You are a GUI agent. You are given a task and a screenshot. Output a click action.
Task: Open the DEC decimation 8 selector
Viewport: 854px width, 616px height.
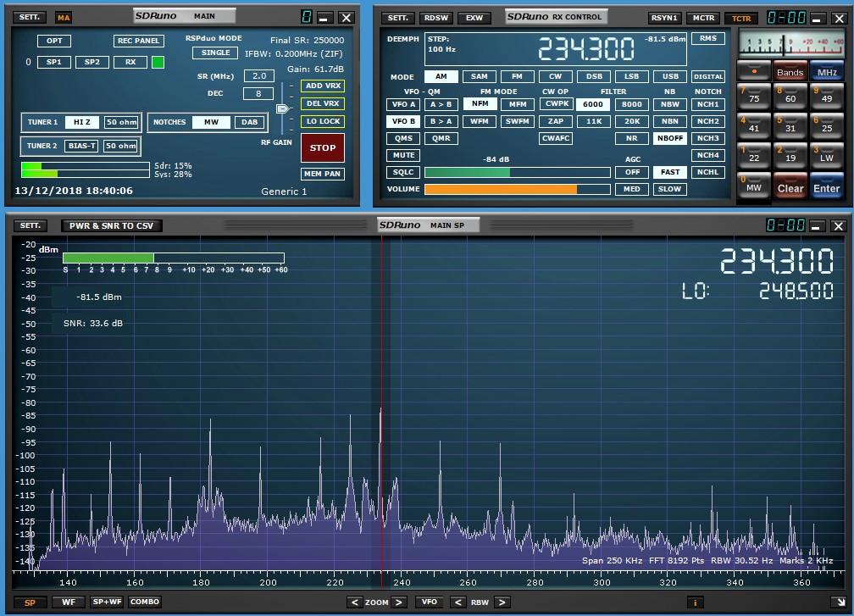258,94
